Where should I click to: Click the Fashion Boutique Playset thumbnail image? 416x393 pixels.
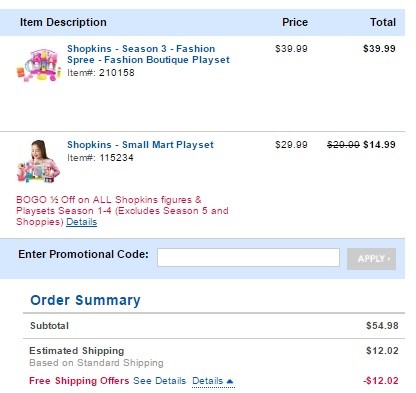(39, 65)
